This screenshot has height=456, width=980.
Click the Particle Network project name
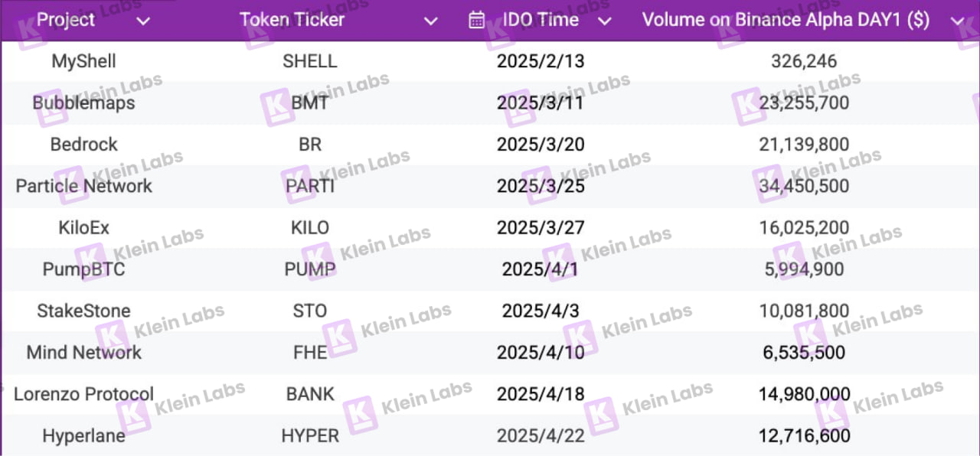83,186
